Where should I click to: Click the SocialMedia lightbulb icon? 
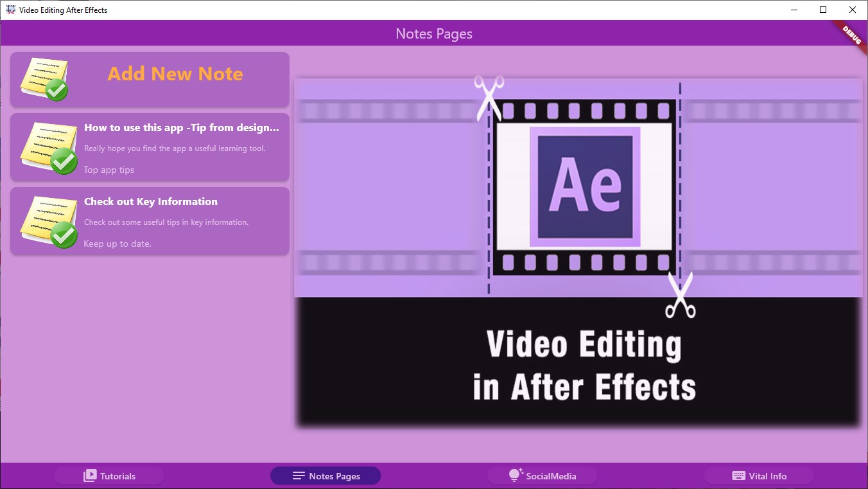[x=516, y=476]
